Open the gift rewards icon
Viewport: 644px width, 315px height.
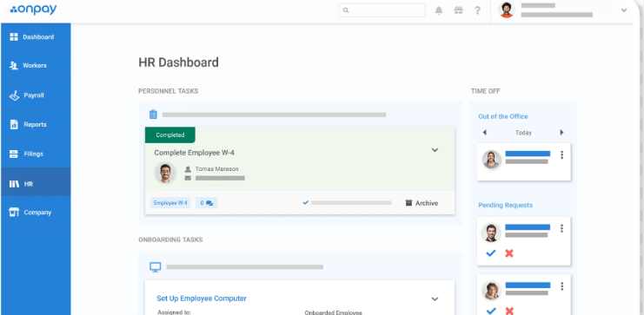pos(458,10)
